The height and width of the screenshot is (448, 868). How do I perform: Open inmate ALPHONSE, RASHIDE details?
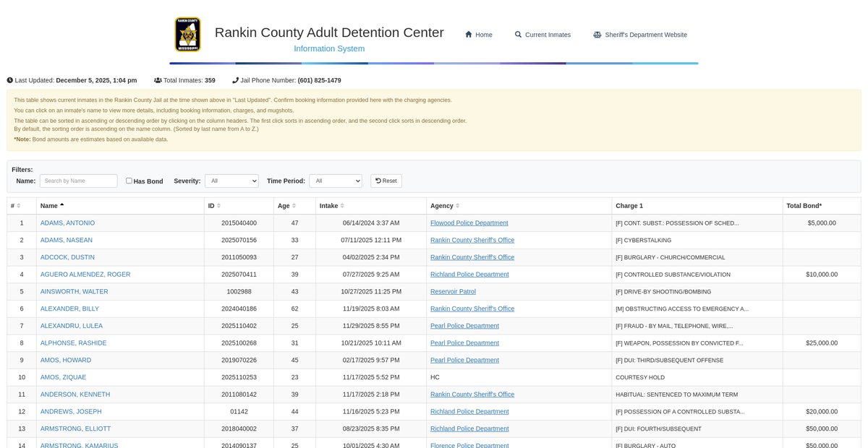[x=73, y=343]
